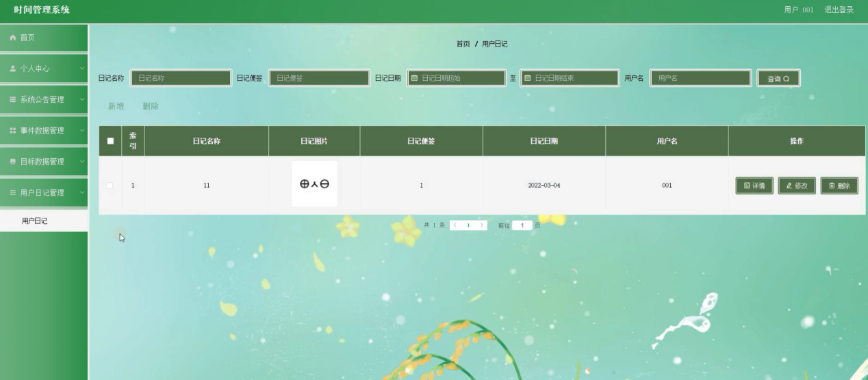
Task: Click the home icon beside 首页
Action: coord(12,38)
